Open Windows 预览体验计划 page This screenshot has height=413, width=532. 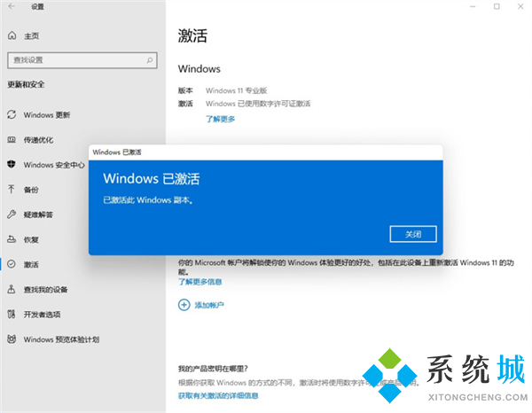tap(61, 339)
